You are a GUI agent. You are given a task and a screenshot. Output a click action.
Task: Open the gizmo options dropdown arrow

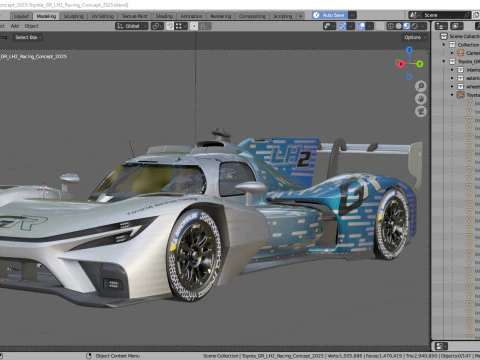click(x=351, y=26)
